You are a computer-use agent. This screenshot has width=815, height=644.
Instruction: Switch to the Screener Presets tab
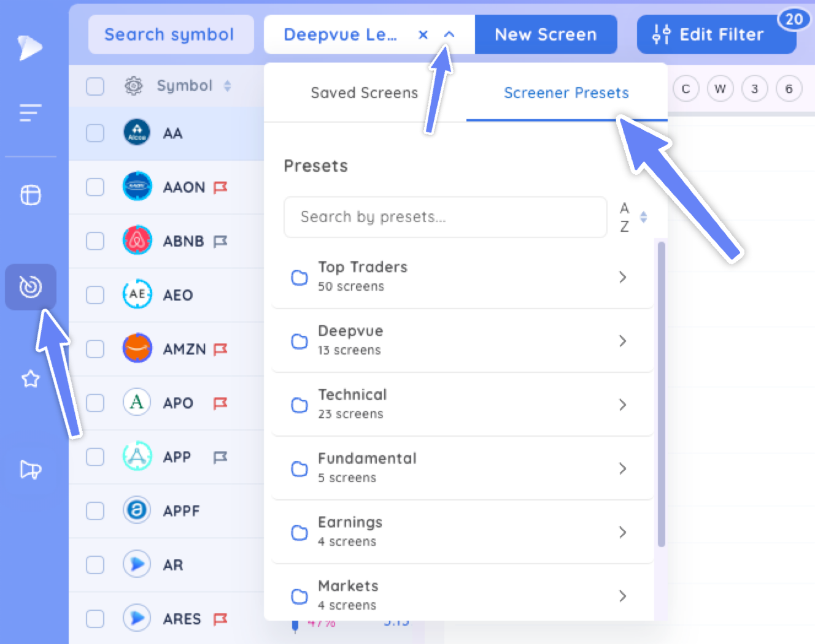coord(566,93)
